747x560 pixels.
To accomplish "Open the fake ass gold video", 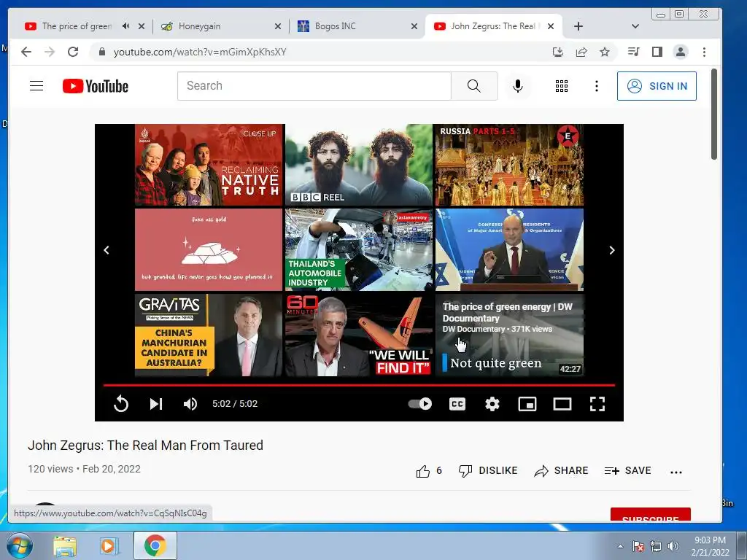I will click(209, 249).
